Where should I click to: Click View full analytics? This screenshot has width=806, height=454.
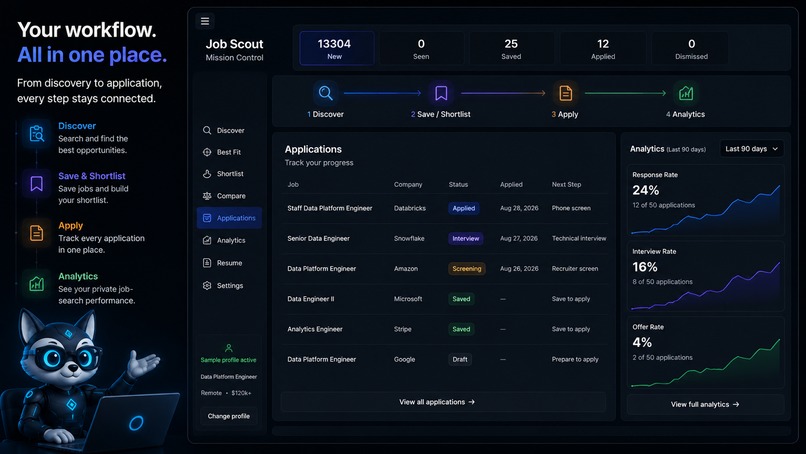tap(705, 405)
